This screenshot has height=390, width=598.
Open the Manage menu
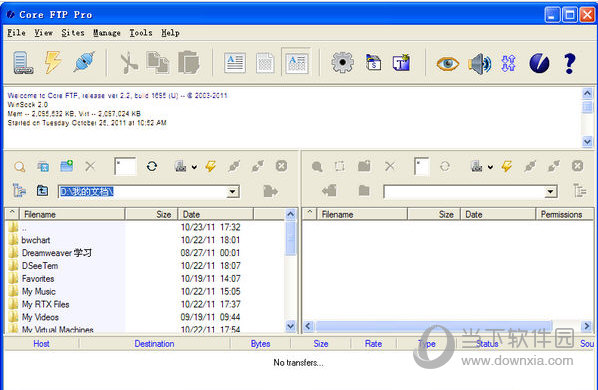107,33
